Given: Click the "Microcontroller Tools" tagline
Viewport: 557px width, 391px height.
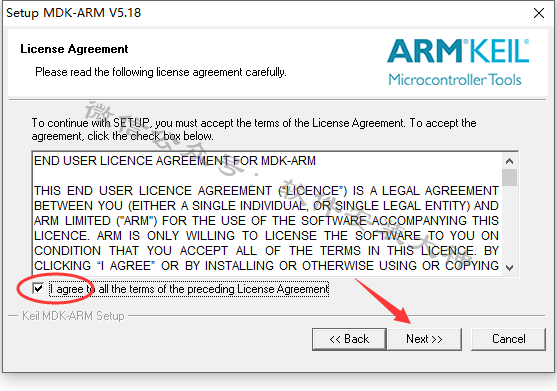Looking at the screenshot, I should point(455,80).
